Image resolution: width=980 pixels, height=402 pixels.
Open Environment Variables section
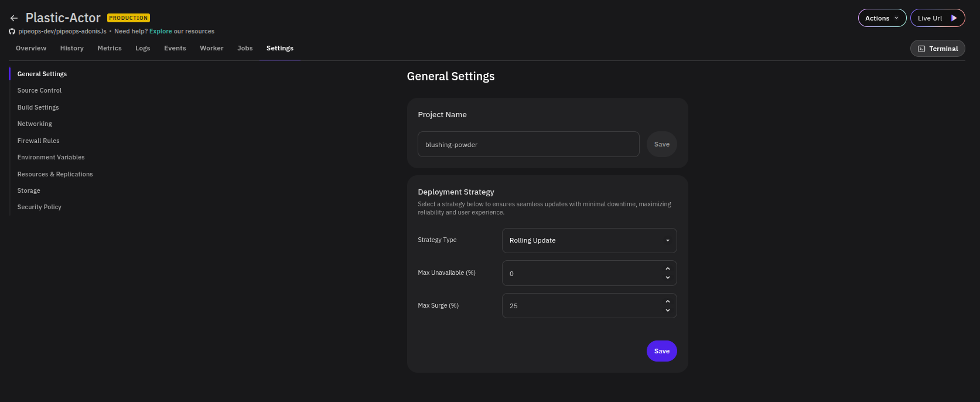coord(51,157)
